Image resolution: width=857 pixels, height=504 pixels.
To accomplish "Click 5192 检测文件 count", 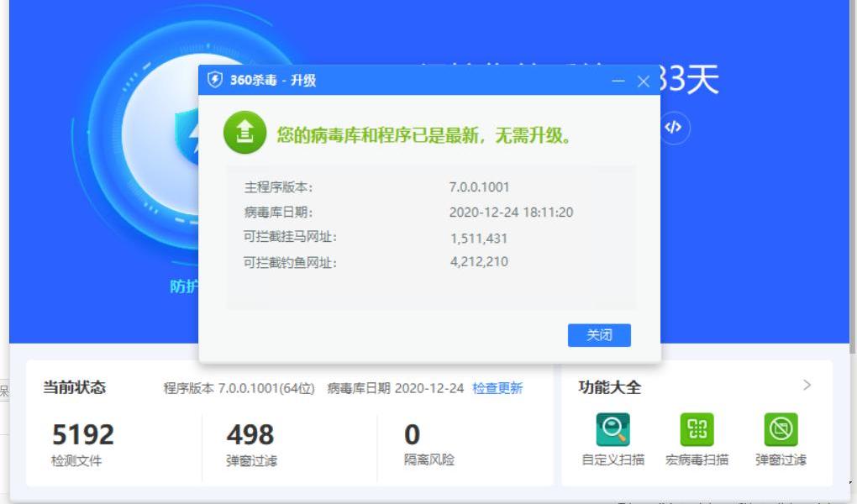I will pyautogui.click(x=83, y=435).
